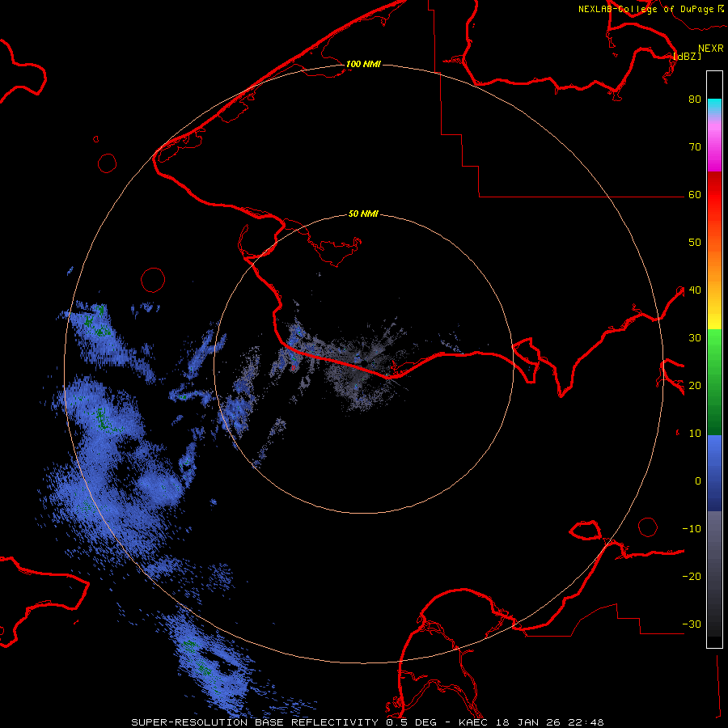Click the NEXR label above the color bar
Screen dimensions: 728x728
[x=711, y=49]
